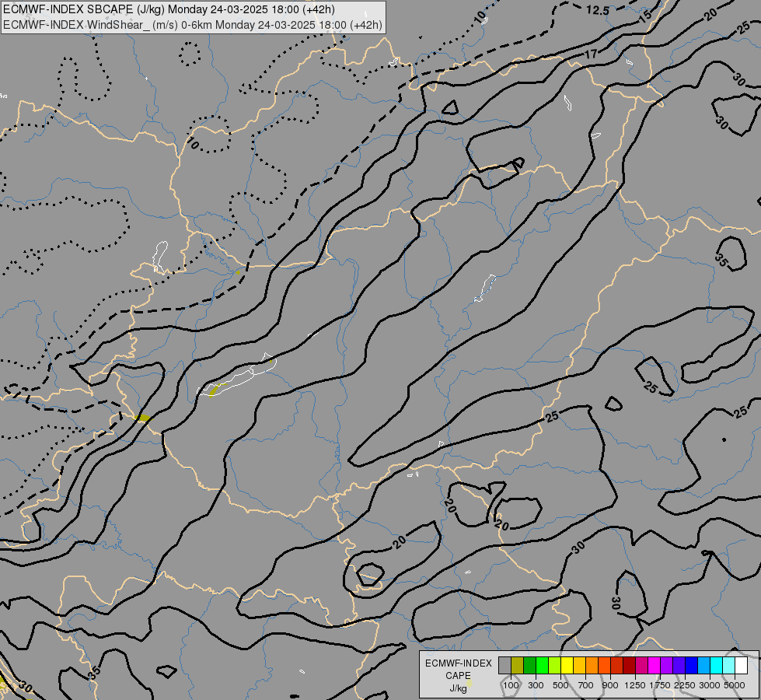Click the 12.5 dashed contour label
This screenshot has height=700, width=761.
coord(597,9)
